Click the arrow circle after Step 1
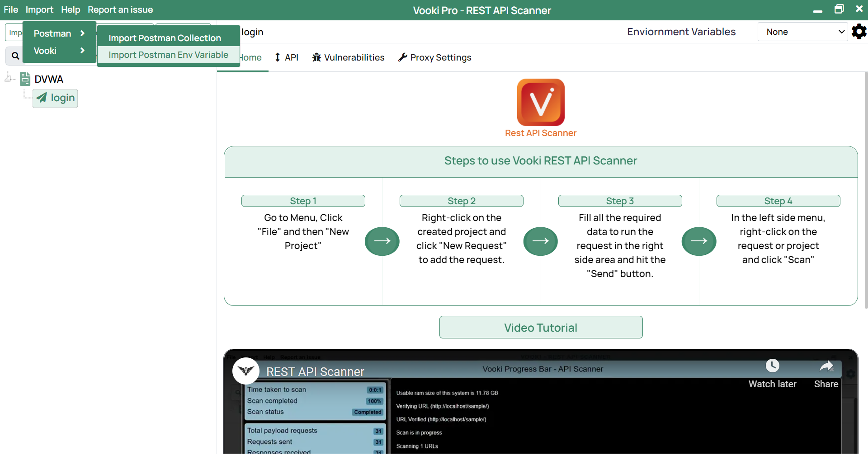Image resolution: width=868 pixels, height=460 pixels. 382,241
